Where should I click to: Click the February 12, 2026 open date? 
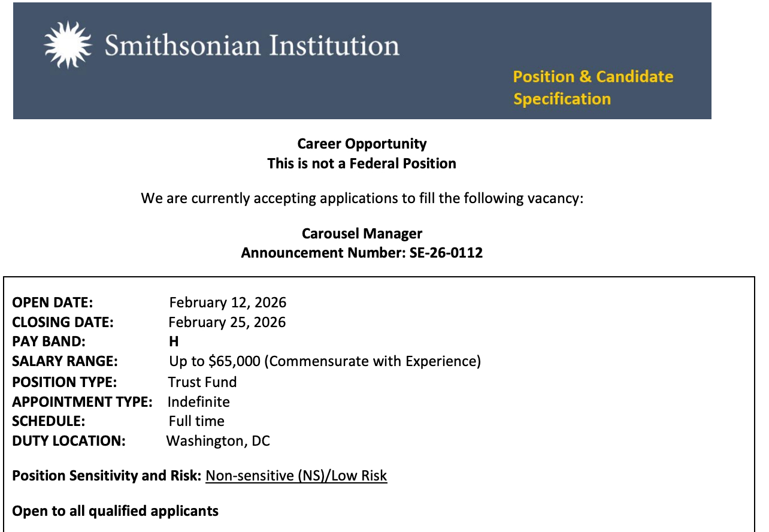228,303
